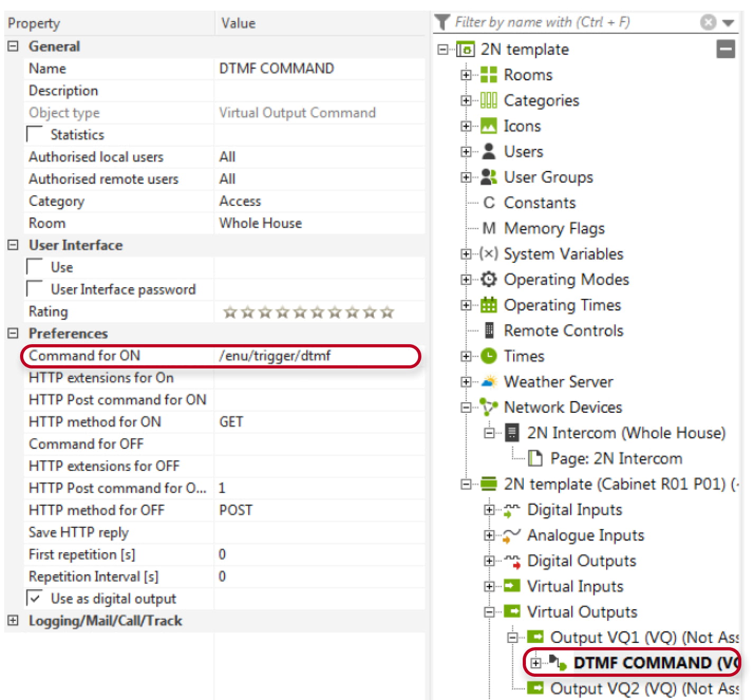
Task: Expand the Operating Modes tree node
Action: [466, 279]
